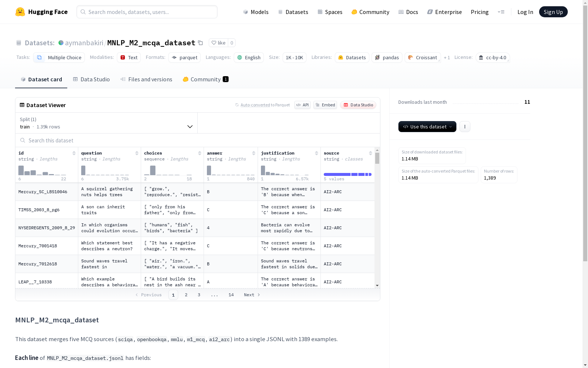Click the sort icon on question column
The image size is (588, 368).
coord(137,153)
